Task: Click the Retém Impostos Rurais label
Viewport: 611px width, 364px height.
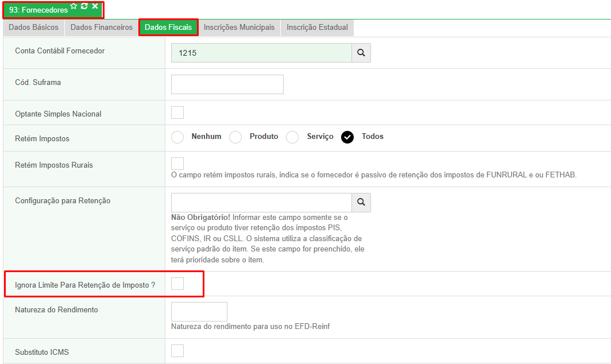Action: [x=54, y=165]
